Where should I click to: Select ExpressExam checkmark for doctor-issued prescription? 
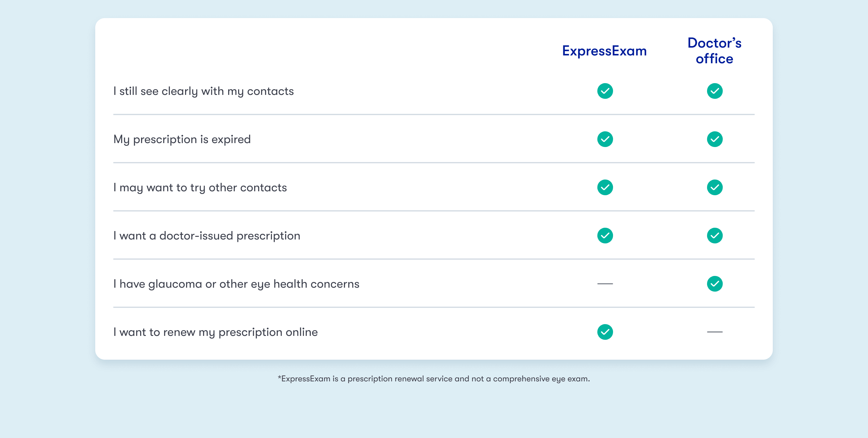pyautogui.click(x=605, y=235)
